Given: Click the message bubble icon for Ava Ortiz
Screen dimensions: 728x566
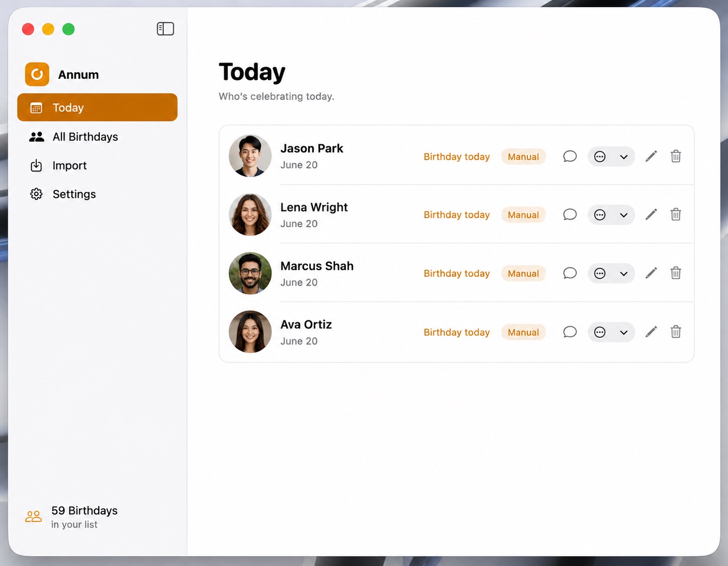Looking at the screenshot, I should (570, 332).
